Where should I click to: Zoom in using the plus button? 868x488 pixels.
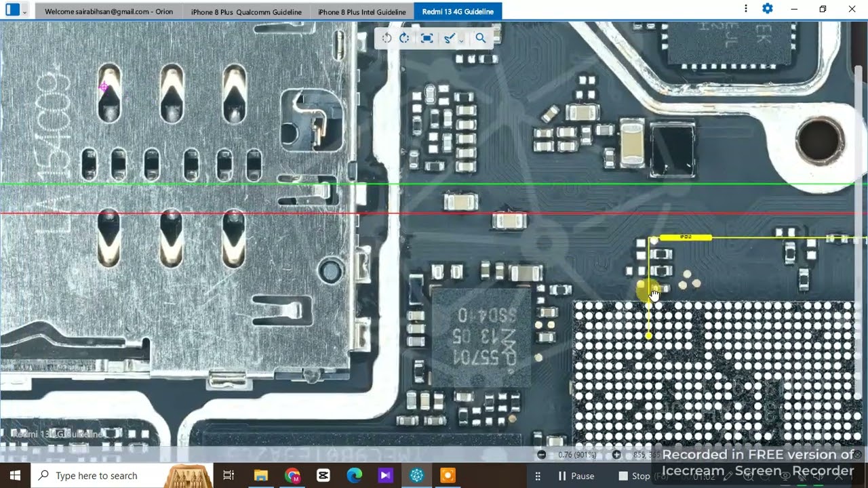point(616,455)
